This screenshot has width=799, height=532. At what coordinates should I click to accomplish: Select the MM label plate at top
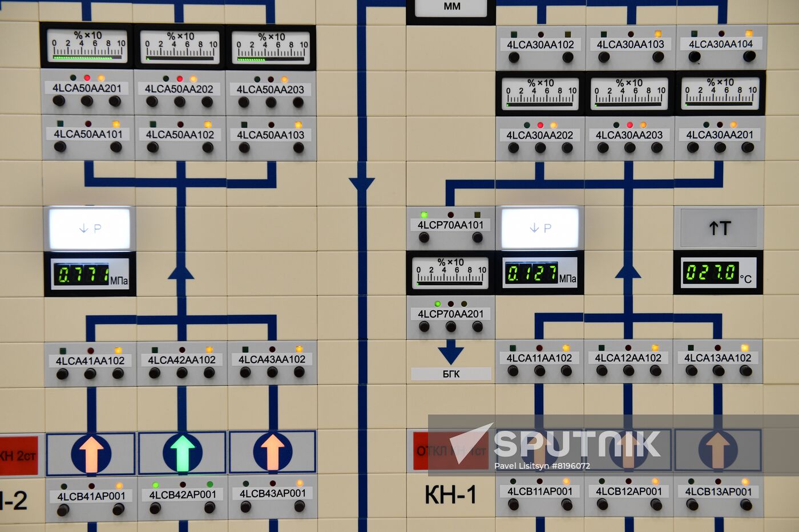click(x=451, y=8)
